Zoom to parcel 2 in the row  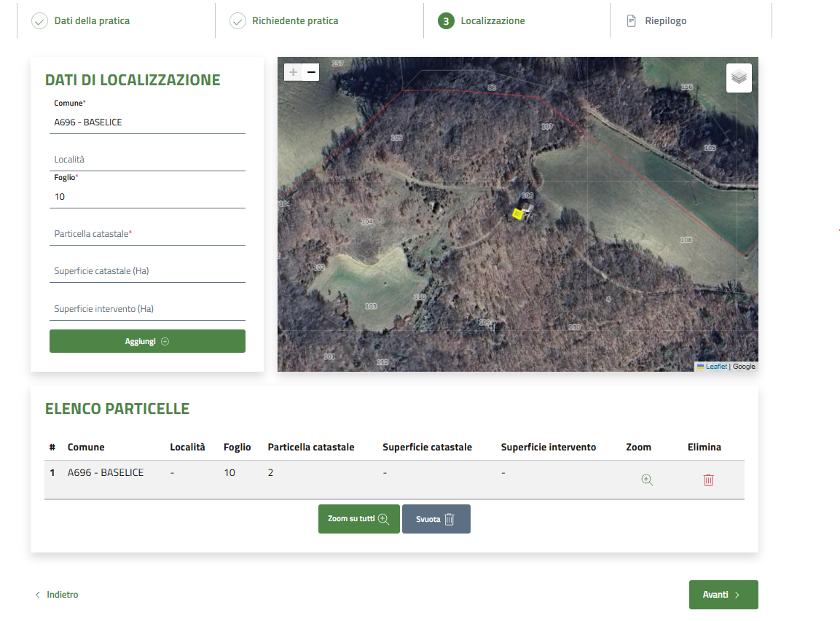[647, 480]
